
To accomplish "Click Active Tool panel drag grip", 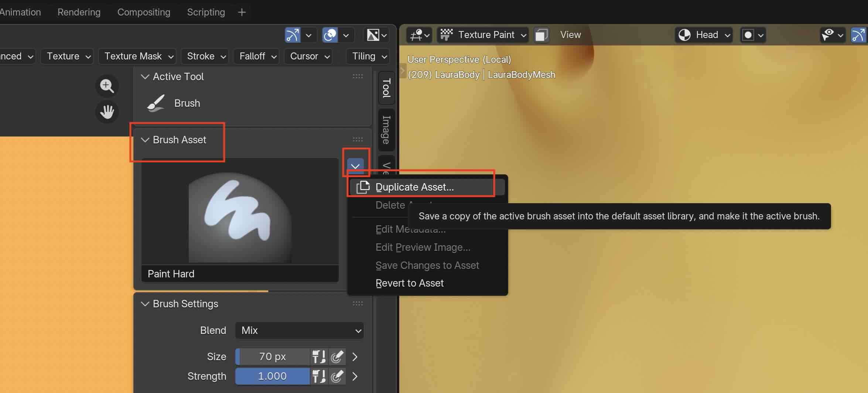I will pyautogui.click(x=358, y=76).
